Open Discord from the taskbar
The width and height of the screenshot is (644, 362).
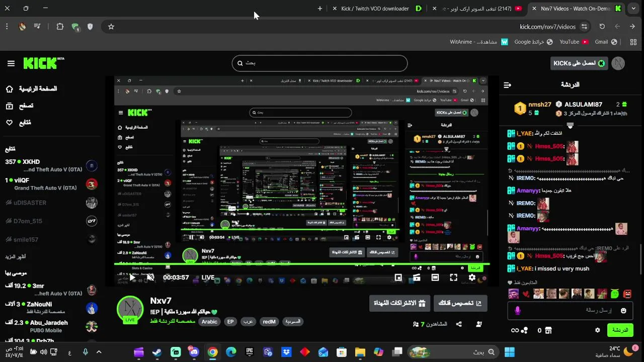194,352
